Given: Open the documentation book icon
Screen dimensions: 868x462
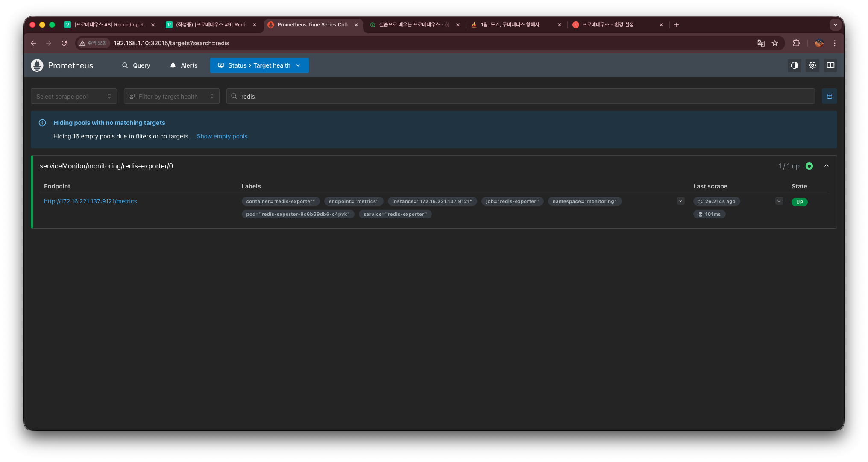Looking at the screenshot, I should (x=830, y=65).
